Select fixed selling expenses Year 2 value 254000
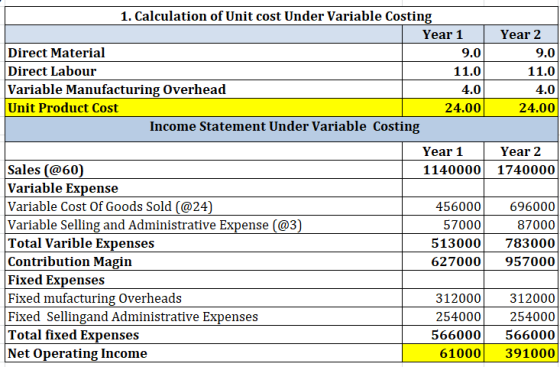Screen dimensions: 560x367 click(x=521, y=317)
